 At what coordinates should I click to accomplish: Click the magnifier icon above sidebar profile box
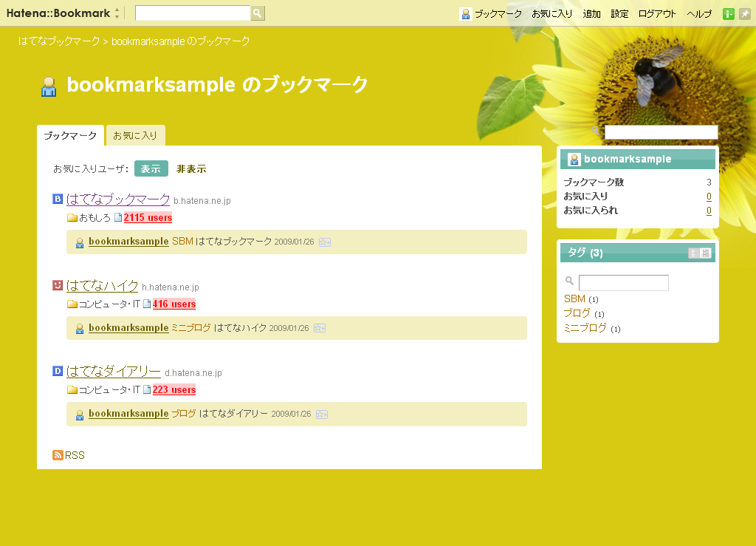click(x=596, y=131)
